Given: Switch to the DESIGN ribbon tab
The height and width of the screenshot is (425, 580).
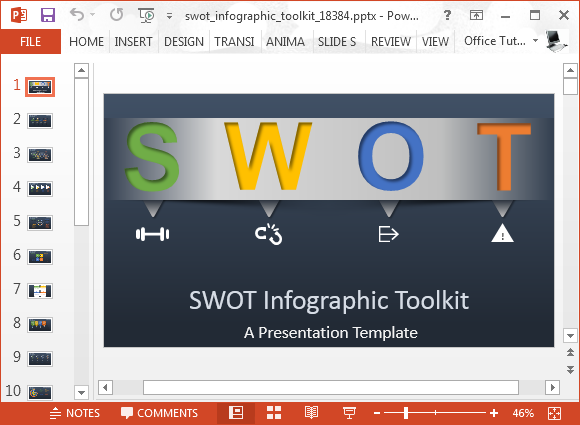Looking at the screenshot, I should 184,41.
